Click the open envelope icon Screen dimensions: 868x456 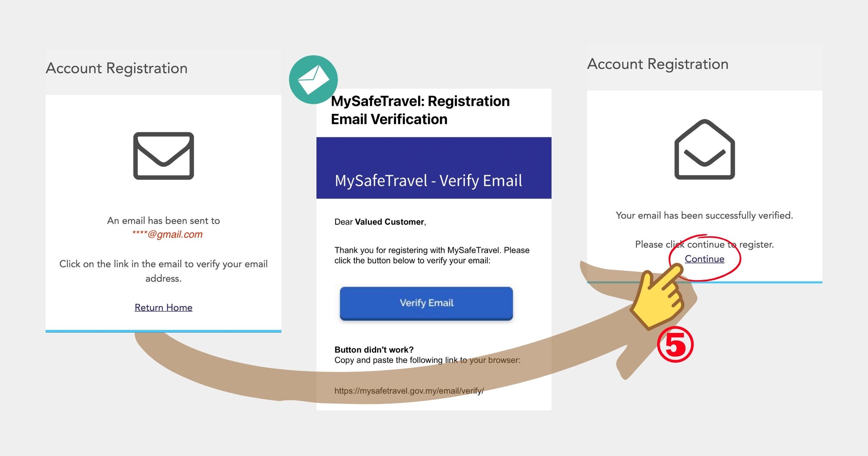click(x=705, y=149)
